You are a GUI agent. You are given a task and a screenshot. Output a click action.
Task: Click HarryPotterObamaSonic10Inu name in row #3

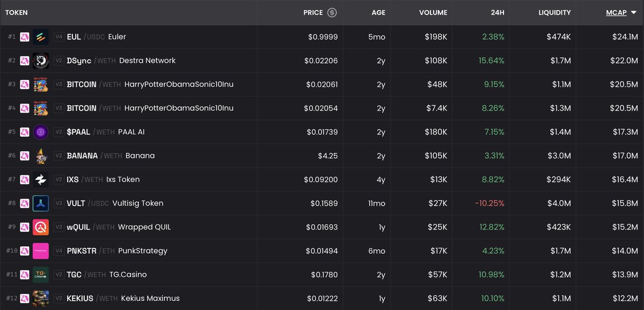point(179,84)
